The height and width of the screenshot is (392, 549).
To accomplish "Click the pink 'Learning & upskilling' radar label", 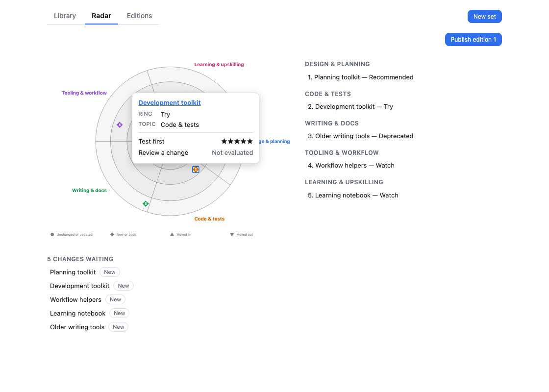I will tap(219, 64).
